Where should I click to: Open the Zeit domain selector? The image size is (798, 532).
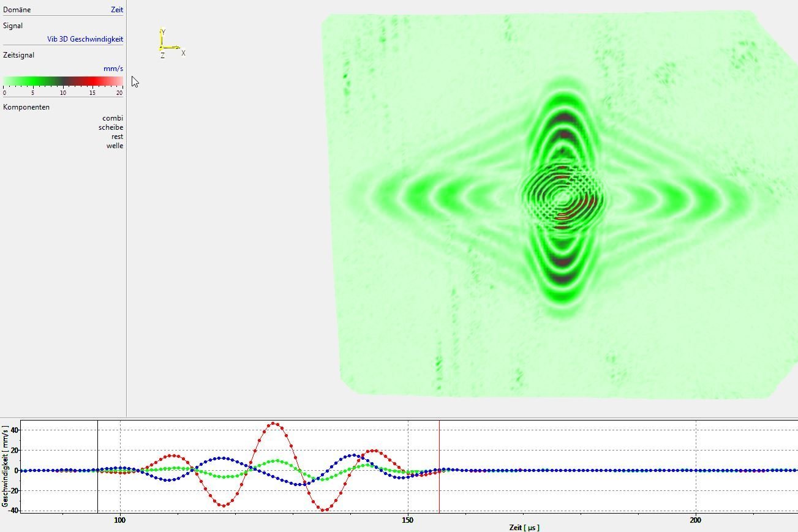click(x=116, y=9)
